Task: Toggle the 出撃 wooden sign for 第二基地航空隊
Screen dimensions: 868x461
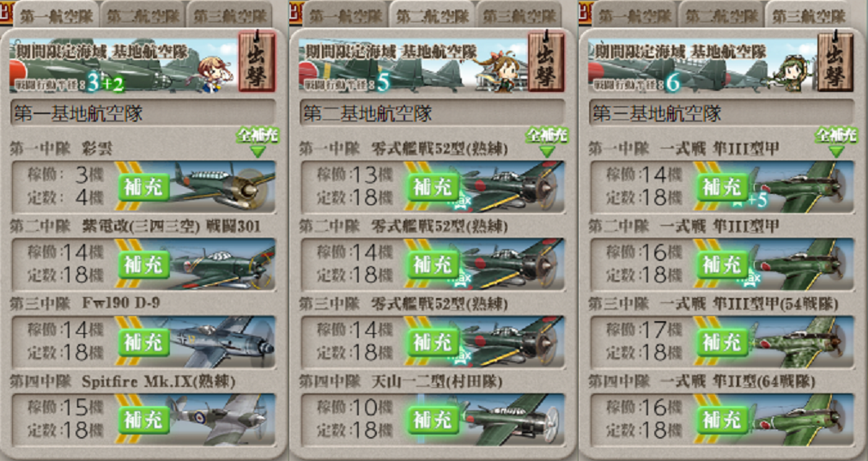Action: click(546, 62)
